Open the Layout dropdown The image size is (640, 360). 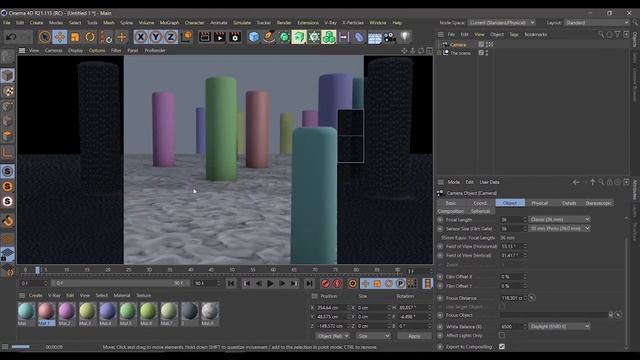[x=597, y=23]
